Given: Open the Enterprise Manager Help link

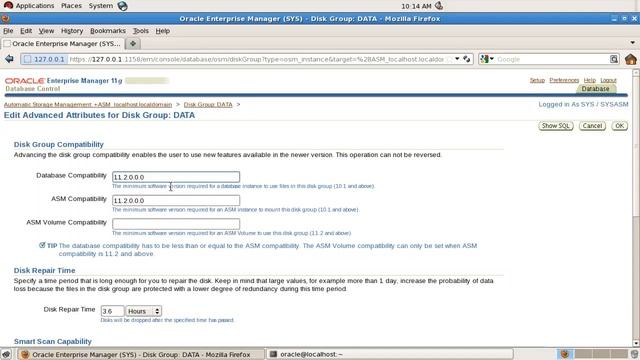Looking at the screenshot, I should click(589, 80).
